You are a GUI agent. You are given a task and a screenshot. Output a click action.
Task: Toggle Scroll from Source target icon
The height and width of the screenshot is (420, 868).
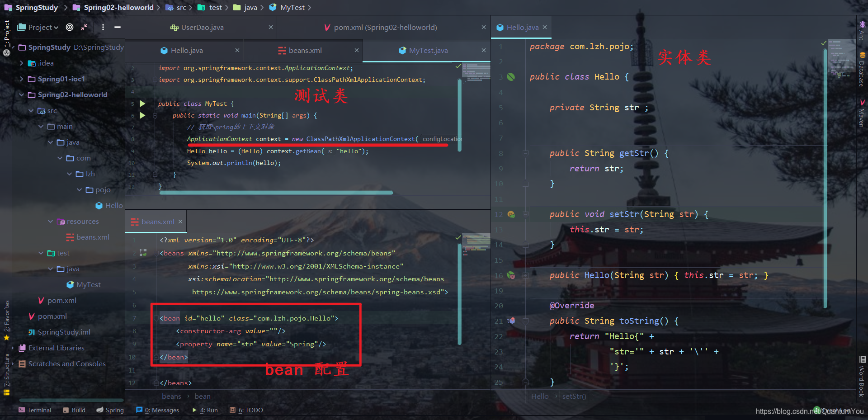pos(69,27)
